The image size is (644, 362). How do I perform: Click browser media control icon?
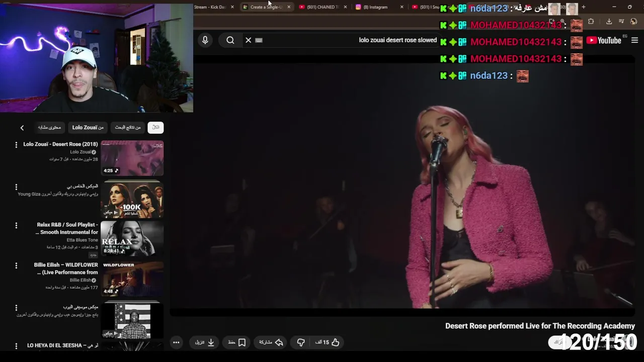pyautogui.click(x=621, y=22)
